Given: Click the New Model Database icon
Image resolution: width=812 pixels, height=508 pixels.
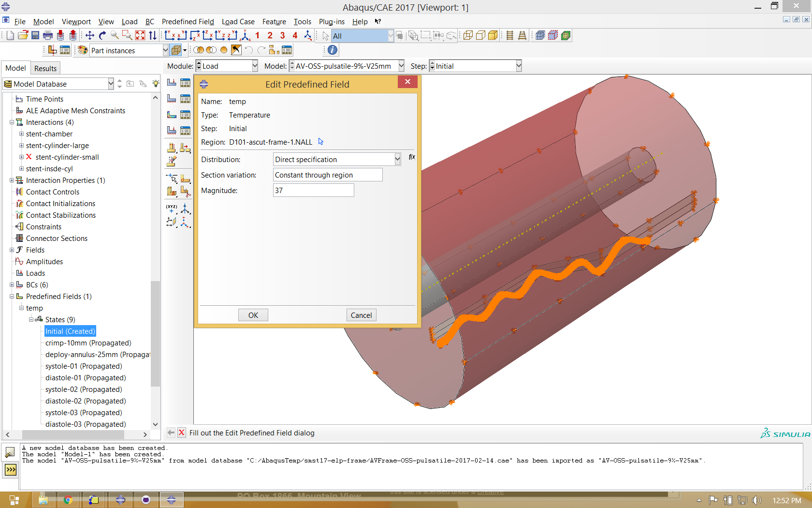Looking at the screenshot, I should pyautogui.click(x=10, y=35).
